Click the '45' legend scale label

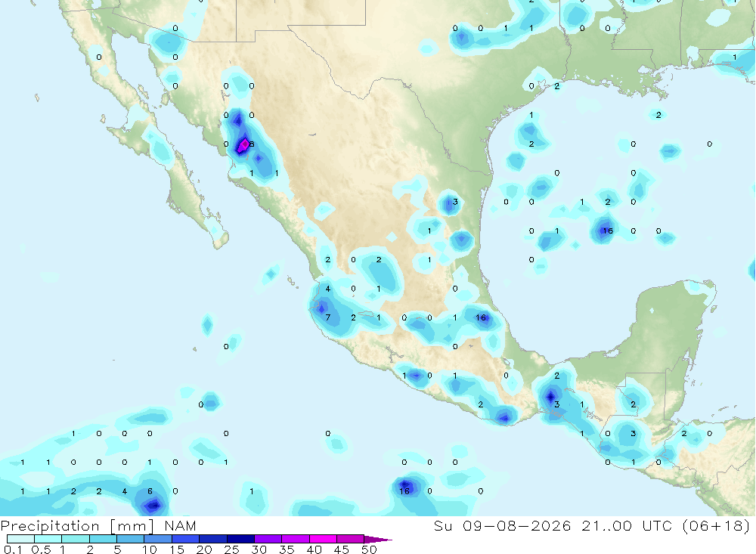342,549
